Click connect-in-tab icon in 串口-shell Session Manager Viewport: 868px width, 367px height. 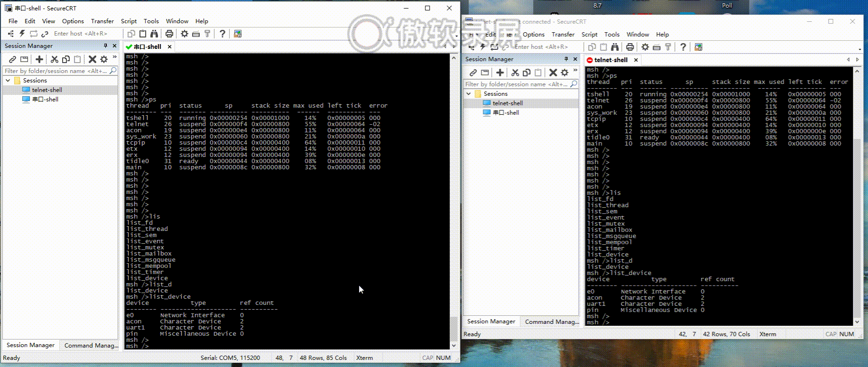(24, 59)
